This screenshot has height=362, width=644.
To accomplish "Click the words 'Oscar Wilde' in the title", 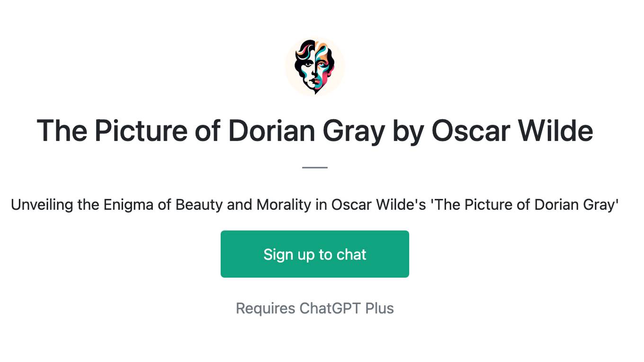I will pyautogui.click(x=512, y=131).
